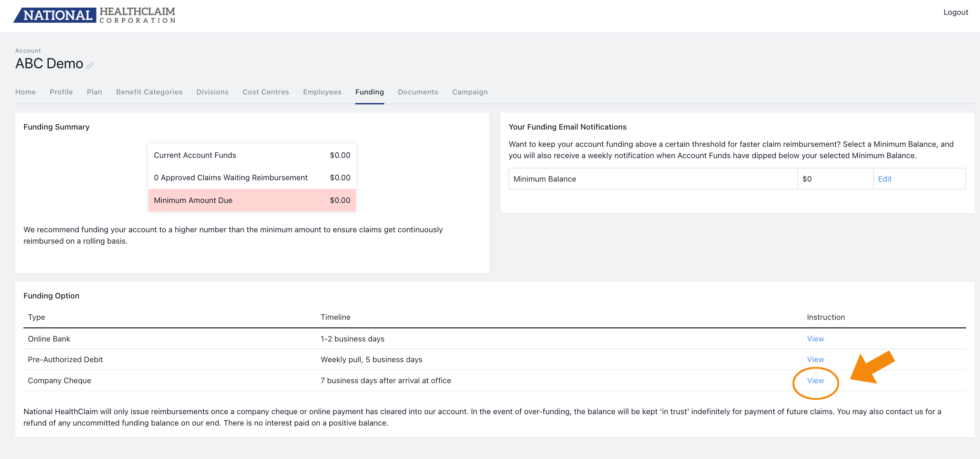The image size is (980, 459).
Task: View Pre-Authorized Debit instructions
Action: pyautogui.click(x=815, y=359)
